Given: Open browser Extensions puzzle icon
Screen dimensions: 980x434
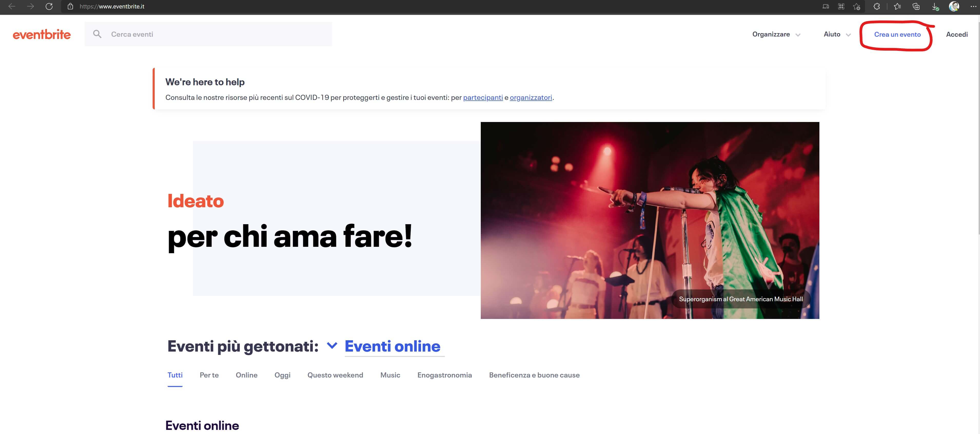Looking at the screenshot, I should click(x=877, y=6).
